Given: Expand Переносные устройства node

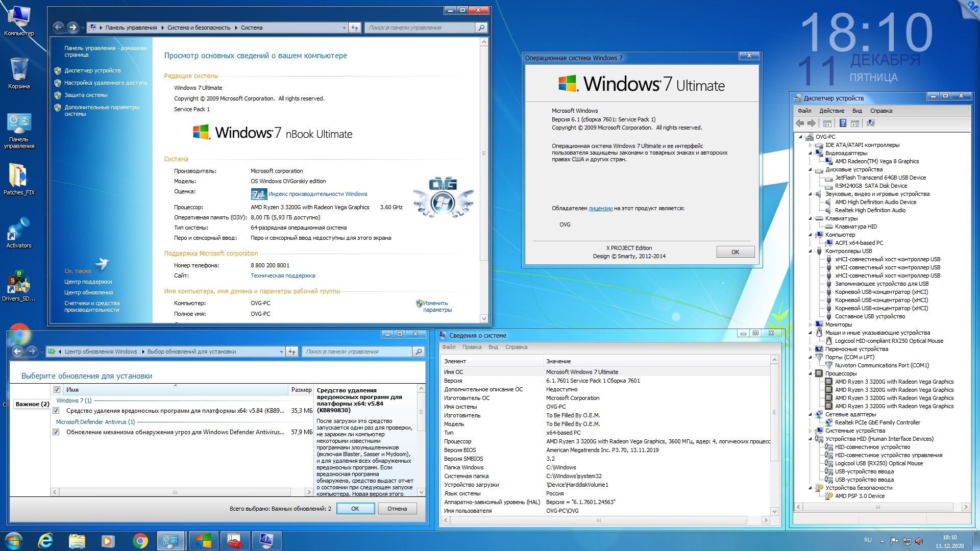Looking at the screenshot, I should pos(810,349).
